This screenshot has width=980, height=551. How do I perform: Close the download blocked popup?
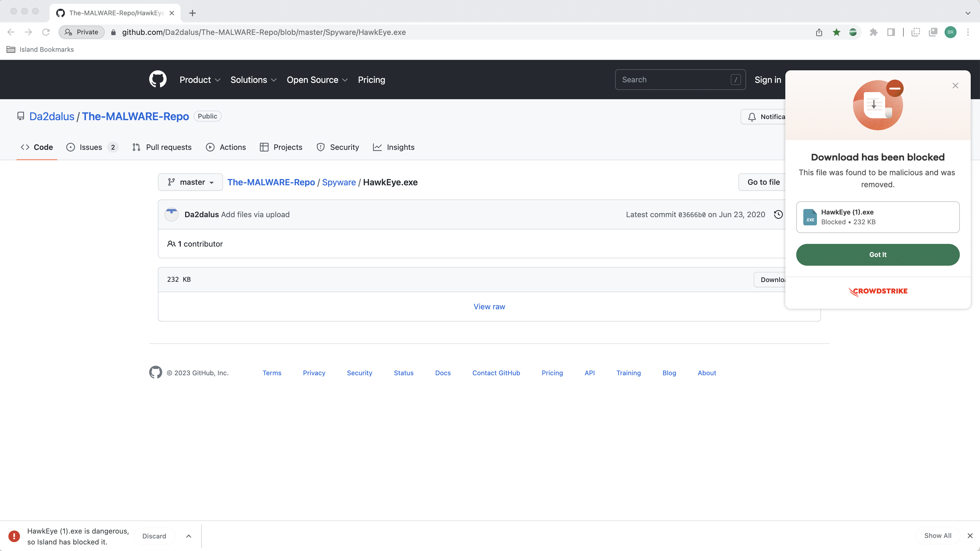tap(955, 86)
